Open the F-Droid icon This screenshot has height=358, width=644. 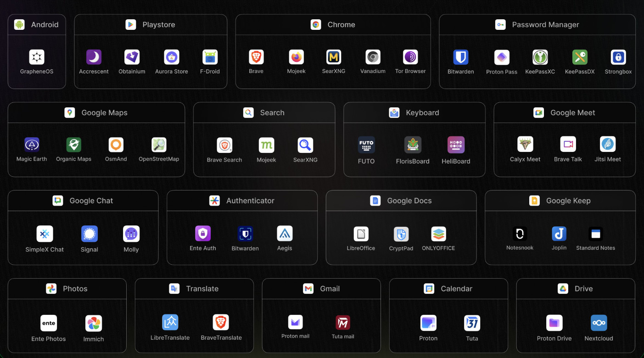(x=210, y=57)
